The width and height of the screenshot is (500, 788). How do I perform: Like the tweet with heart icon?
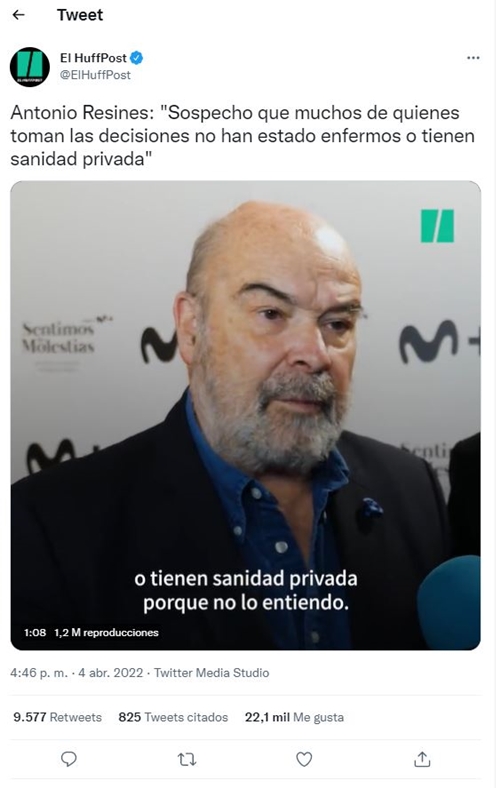point(304,759)
